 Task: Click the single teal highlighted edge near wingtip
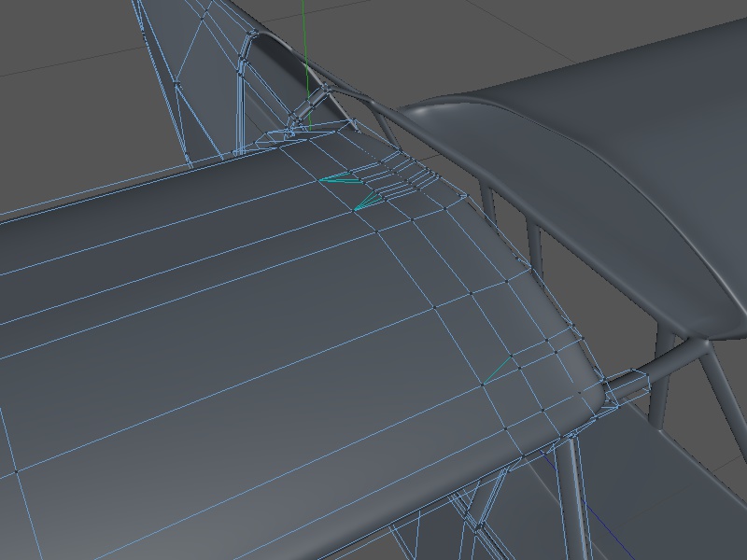(497, 370)
